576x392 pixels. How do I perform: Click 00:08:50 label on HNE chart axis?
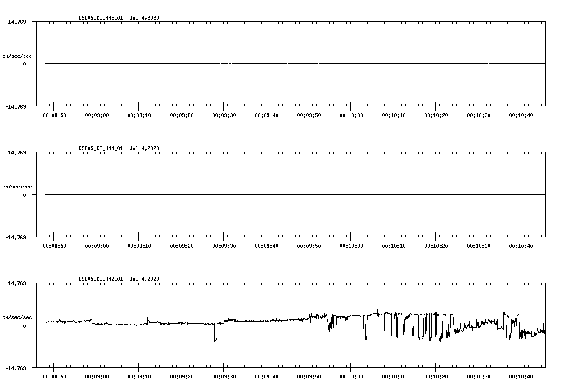54,115
